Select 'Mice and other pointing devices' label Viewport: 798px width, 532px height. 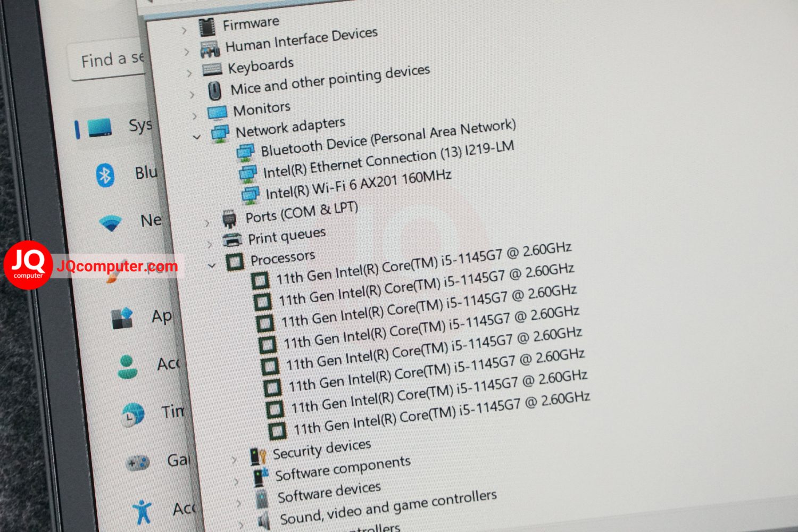pyautogui.click(x=330, y=80)
